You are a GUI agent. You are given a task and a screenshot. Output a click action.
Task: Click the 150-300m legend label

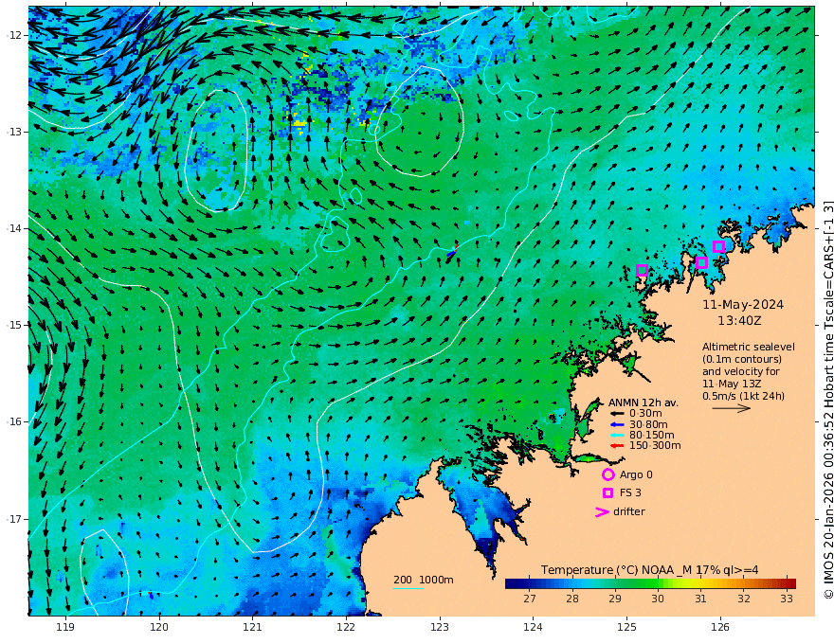point(655,446)
